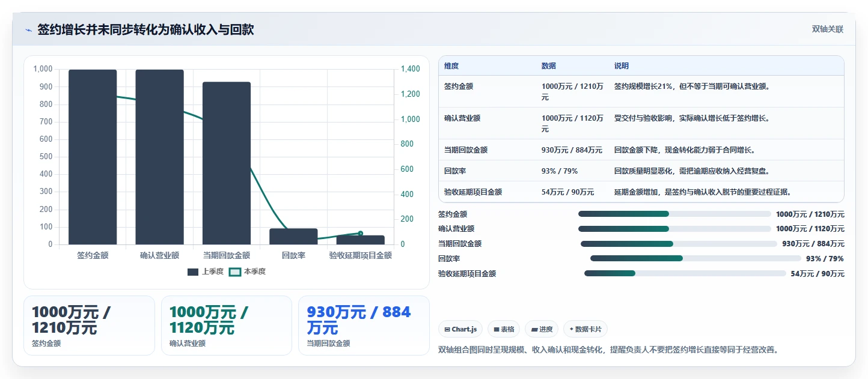
Task: Click the 回款率 short bar in chart
Action: coord(293,237)
